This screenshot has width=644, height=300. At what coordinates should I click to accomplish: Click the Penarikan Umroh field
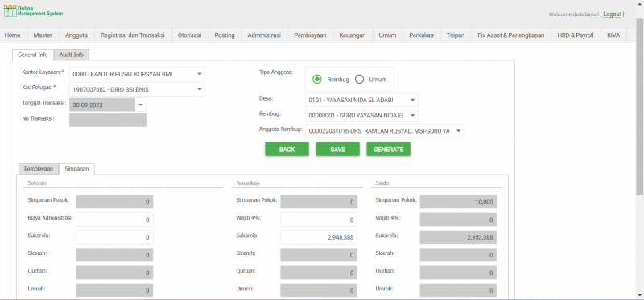(319, 290)
